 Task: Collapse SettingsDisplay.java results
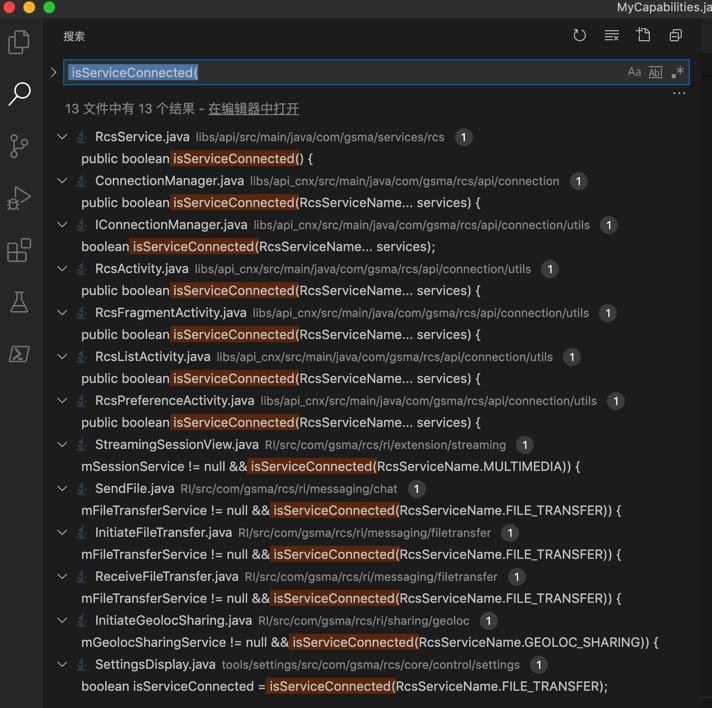(62, 664)
